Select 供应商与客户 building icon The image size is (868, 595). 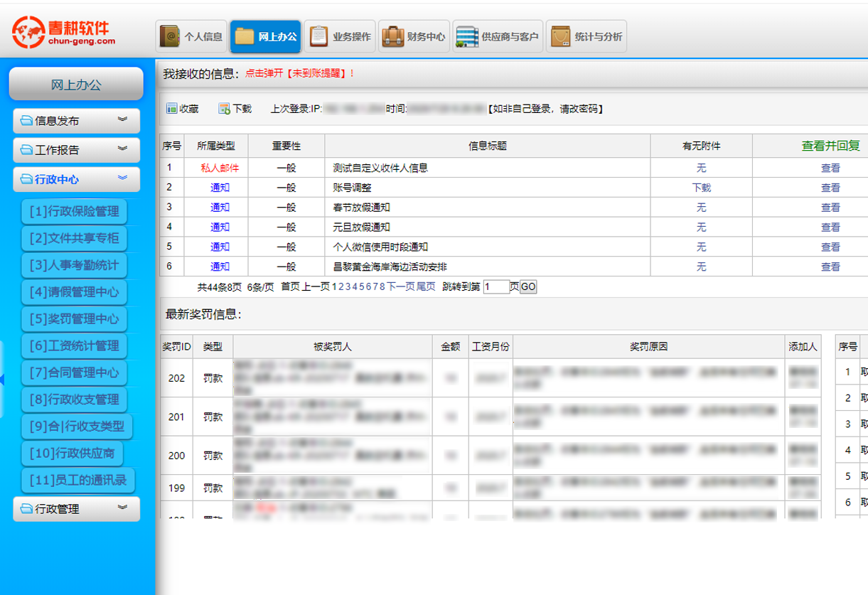pos(466,36)
